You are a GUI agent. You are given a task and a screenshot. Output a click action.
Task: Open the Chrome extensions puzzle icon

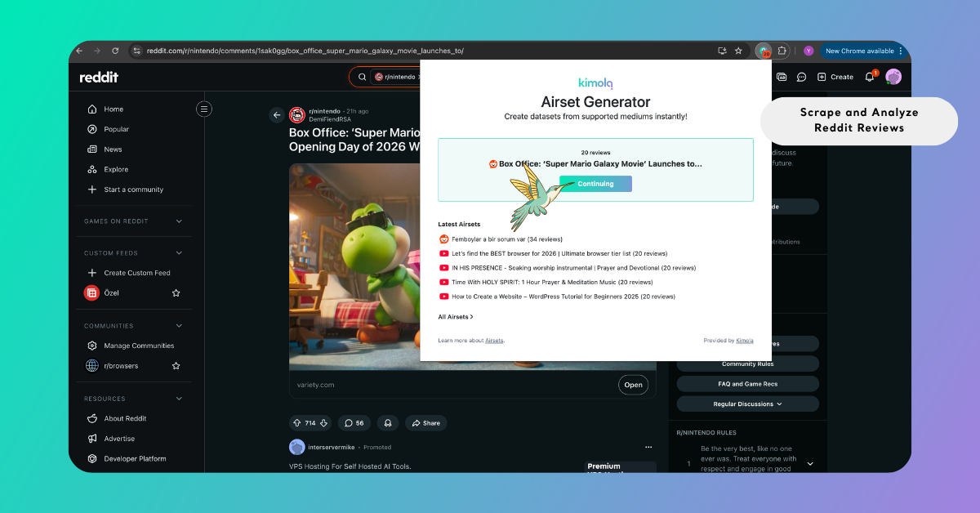pos(782,51)
